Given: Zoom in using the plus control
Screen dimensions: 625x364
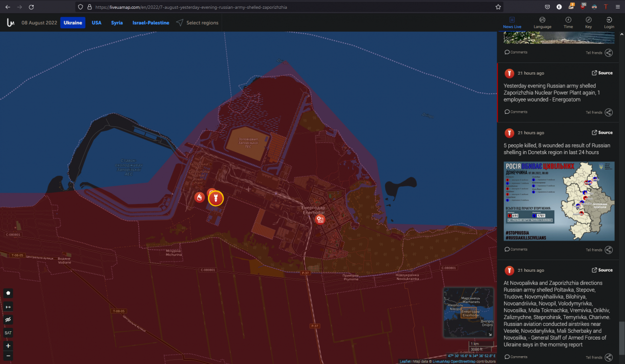Looking at the screenshot, I should pyautogui.click(x=8, y=345).
